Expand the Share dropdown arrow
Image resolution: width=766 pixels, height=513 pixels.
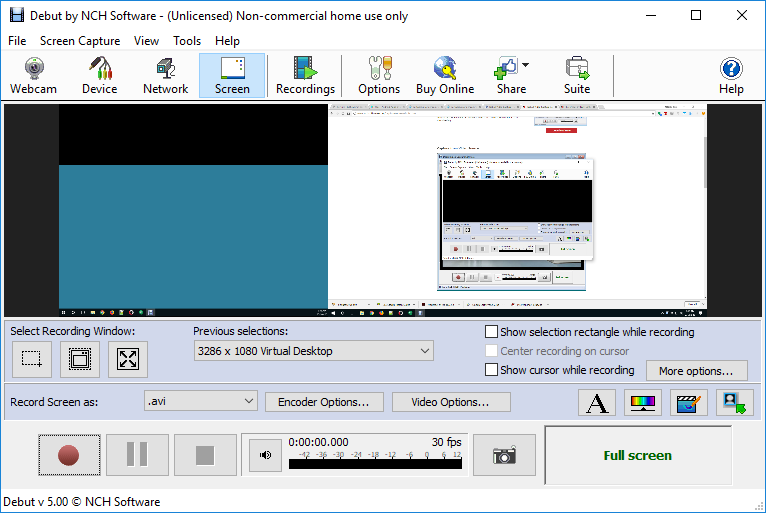(x=526, y=64)
